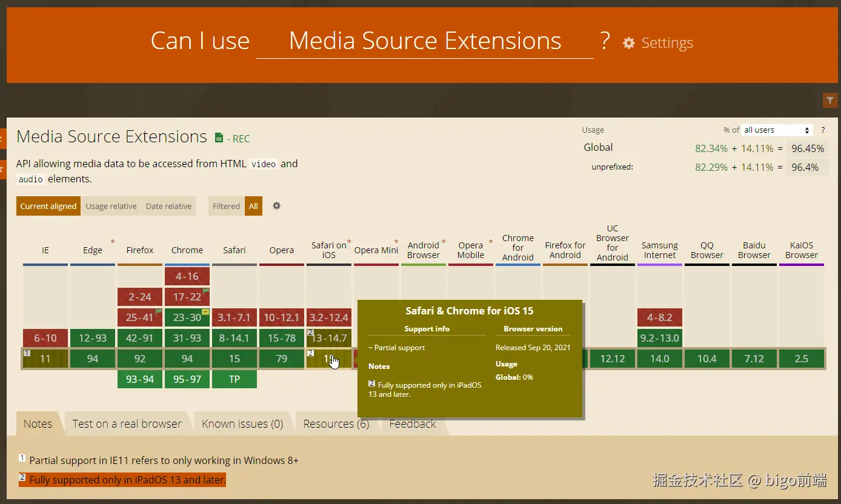Enable the Filtered browser list
Image resolution: width=841 pixels, height=504 pixels.
tap(225, 206)
